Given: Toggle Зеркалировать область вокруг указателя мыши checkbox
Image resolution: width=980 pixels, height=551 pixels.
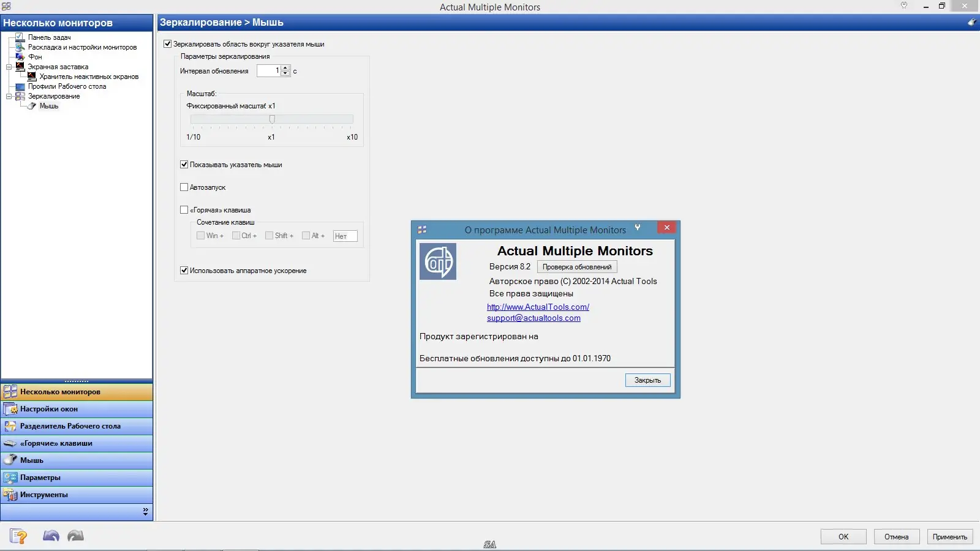Looking at the screenshot, I should pyautogui.click(x=167, y=44).
